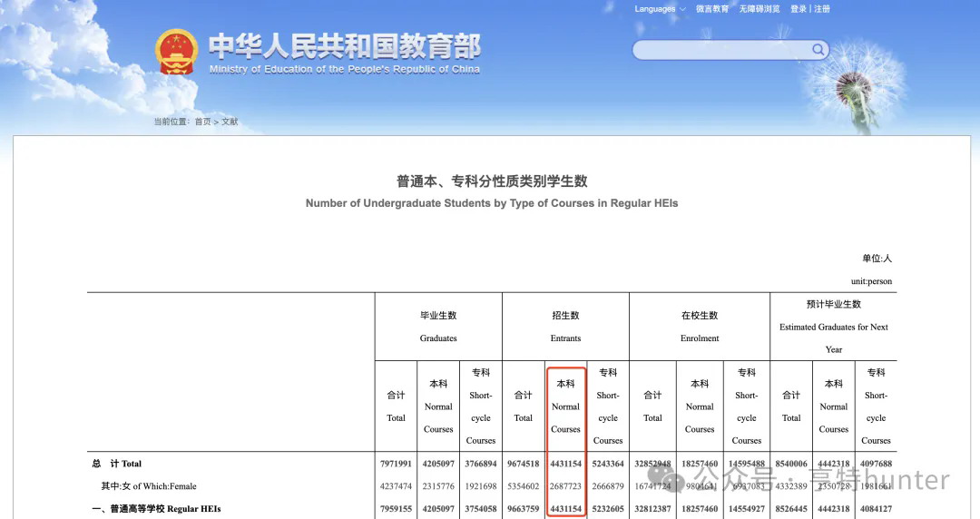Open the Languages dropdown
980x519 pixels.
[655, 9]
